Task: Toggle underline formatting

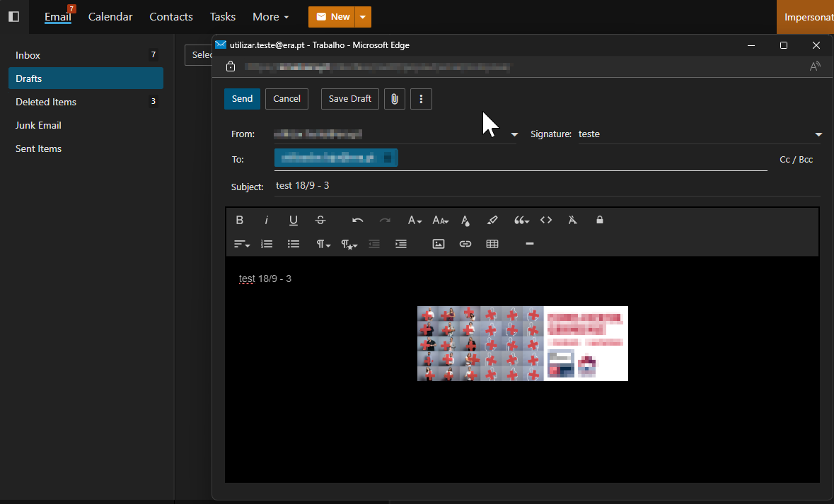Action: click(x=294, y=221)
